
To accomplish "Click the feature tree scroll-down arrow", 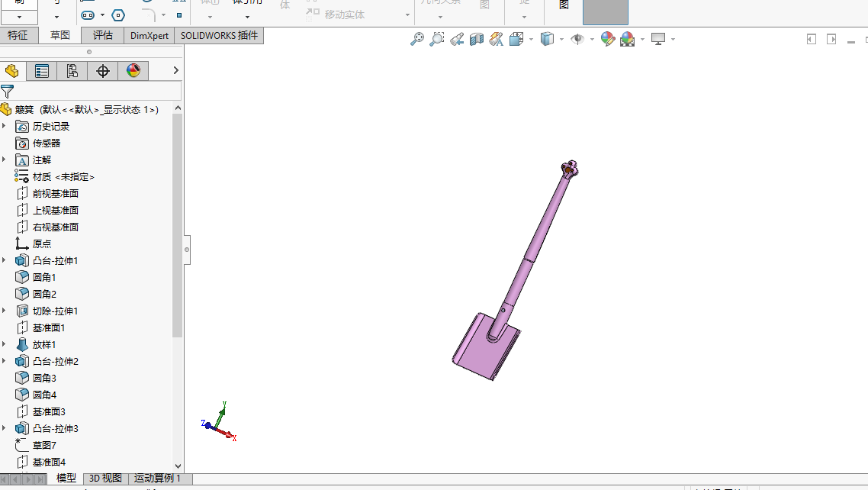I will 178,466.
